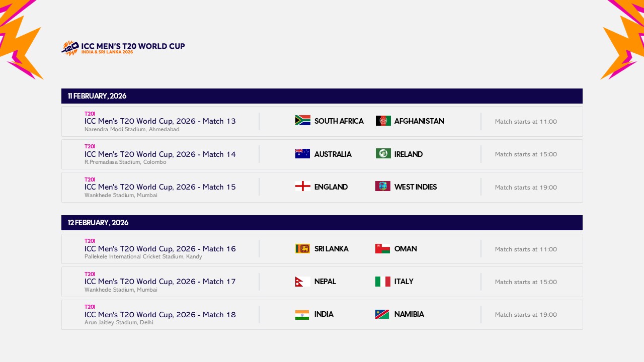Screen dimensions: 644x362
Task: Select the Sri Lanka flag icon
Action: pyautogui.click(x=302, y=248)
